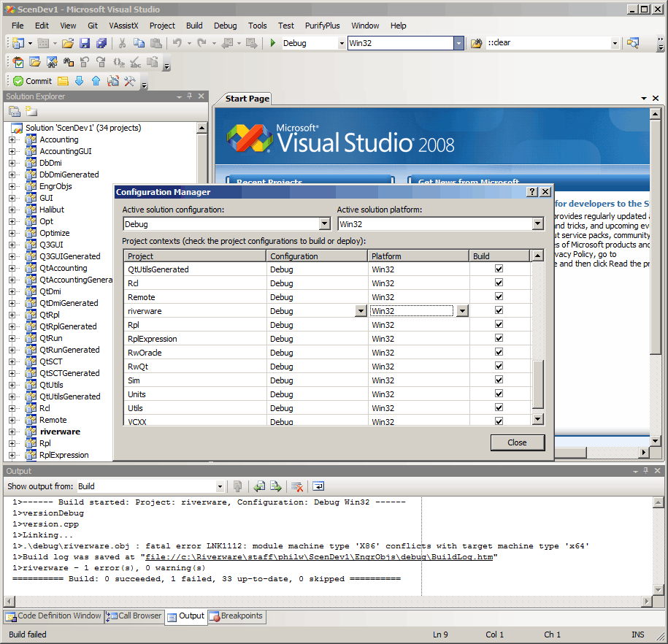Click the Save All icon

101,43
